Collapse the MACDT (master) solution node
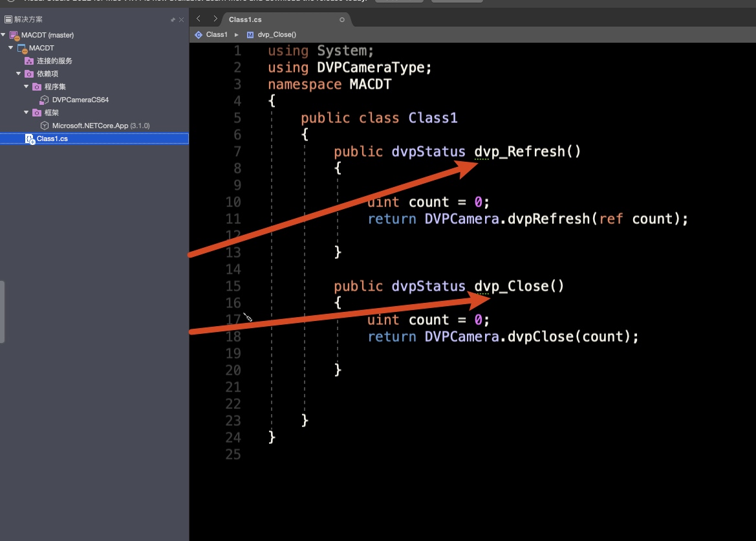 pos(4,35)
